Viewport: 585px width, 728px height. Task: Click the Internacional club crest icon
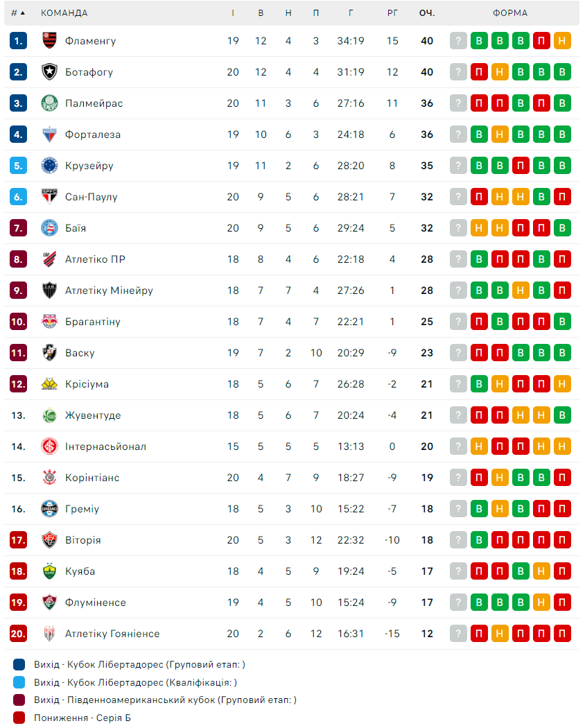click(x=49, y=447)
